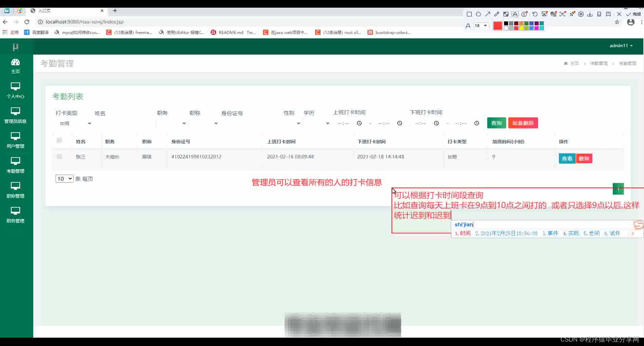The image size is (644, 346).
Task: Click the green 查询 button
Action: [496, 123]
